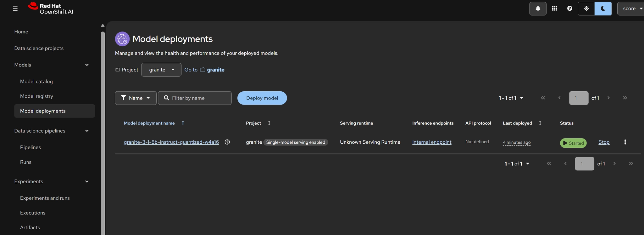Open the application launcher grid

tap(555, 9)
